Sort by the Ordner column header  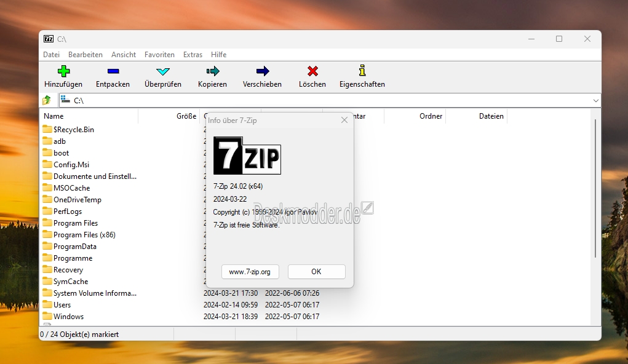415,116
